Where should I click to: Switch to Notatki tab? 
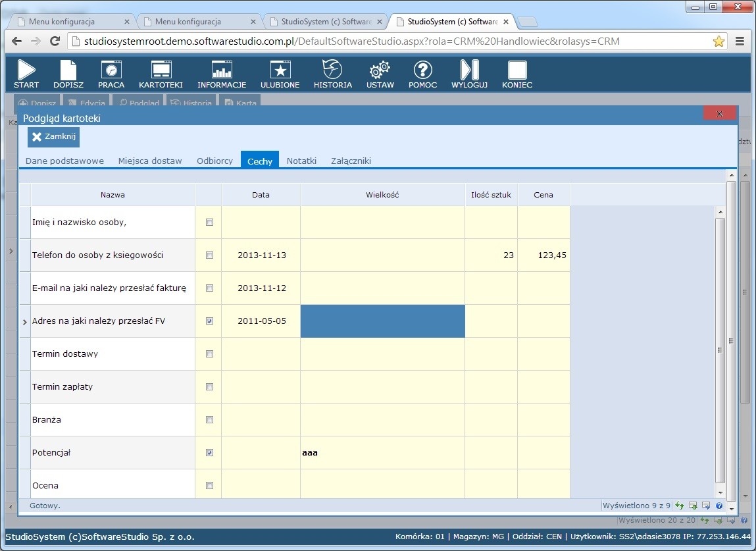(x=301, y=161)
